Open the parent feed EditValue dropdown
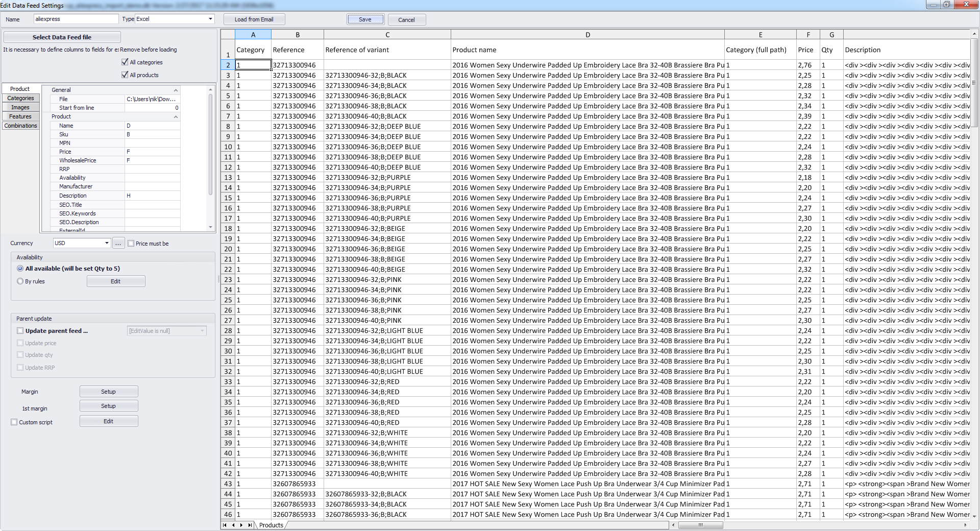 pos(203,331)
